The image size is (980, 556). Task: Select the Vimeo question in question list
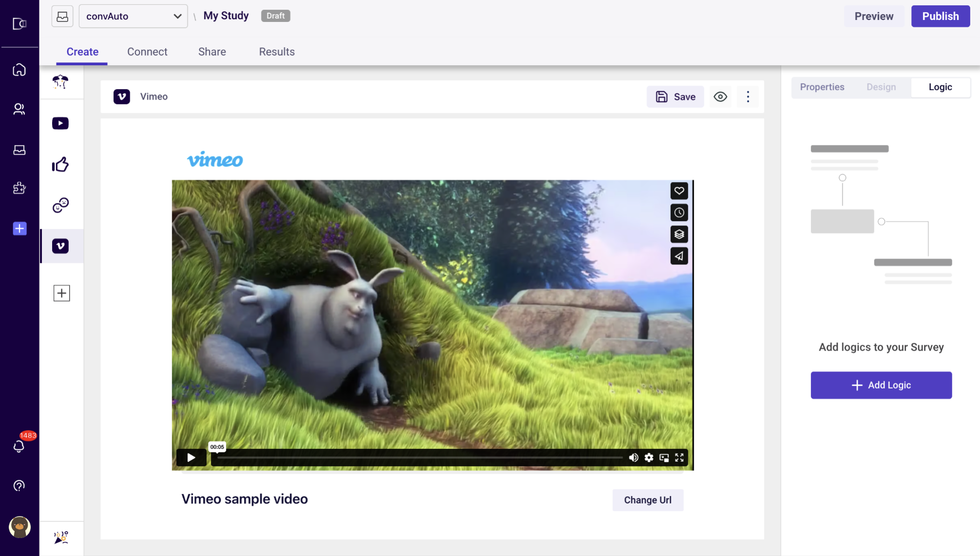pos(60,246)
